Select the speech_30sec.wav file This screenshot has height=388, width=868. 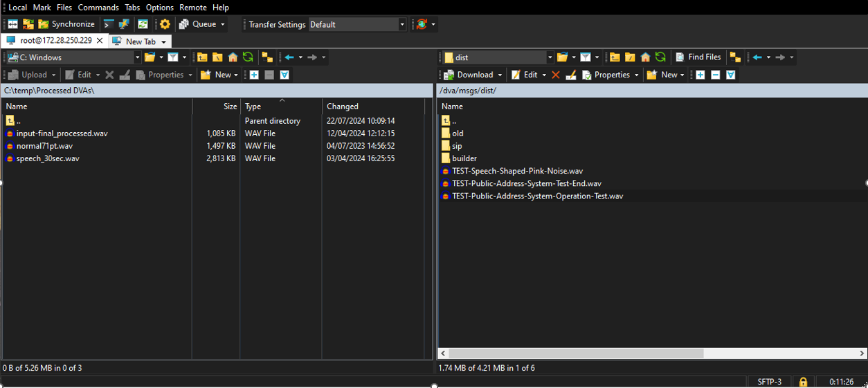tap(48, 158)
